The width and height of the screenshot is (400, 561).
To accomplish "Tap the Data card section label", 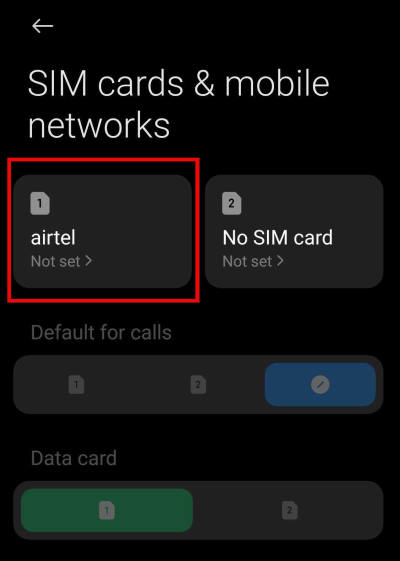I will [74, 458].
